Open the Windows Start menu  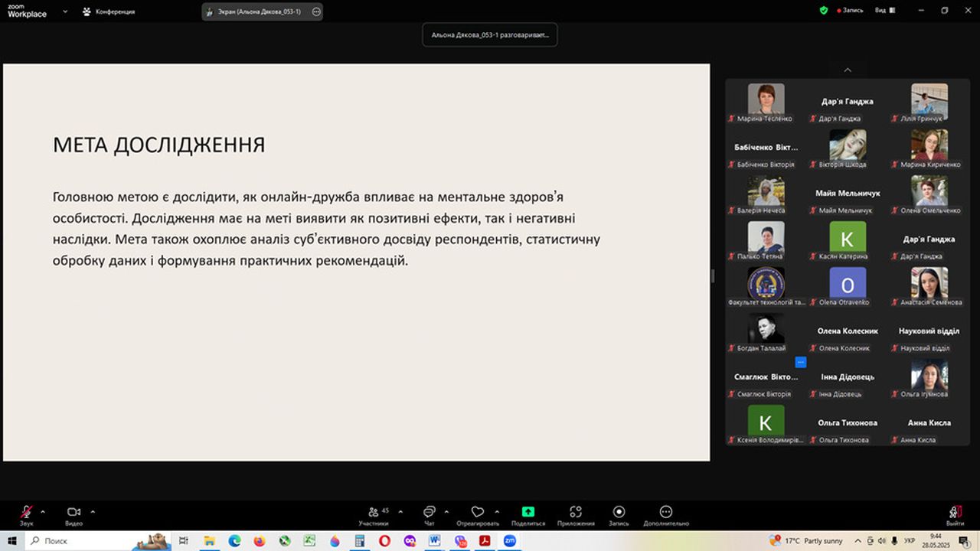coord(12,540)
